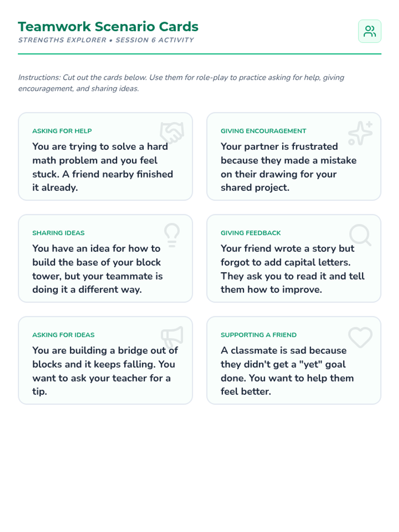Screen dimensions: 399x532
Task: Click the instructions paragraph text
Action: tap(181, 83)
